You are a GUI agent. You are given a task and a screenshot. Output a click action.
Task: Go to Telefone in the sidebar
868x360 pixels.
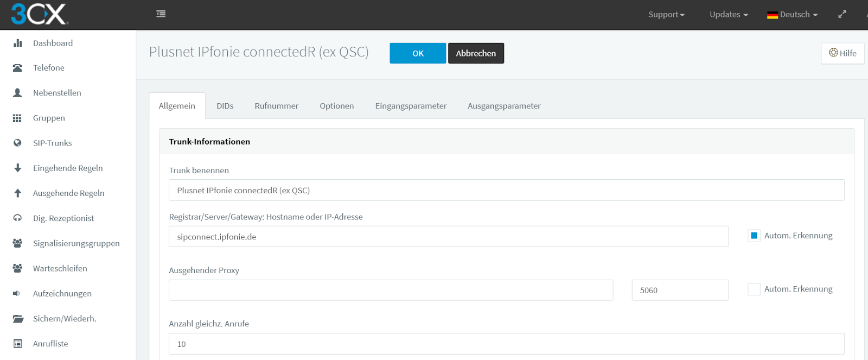tap(48, 68)
